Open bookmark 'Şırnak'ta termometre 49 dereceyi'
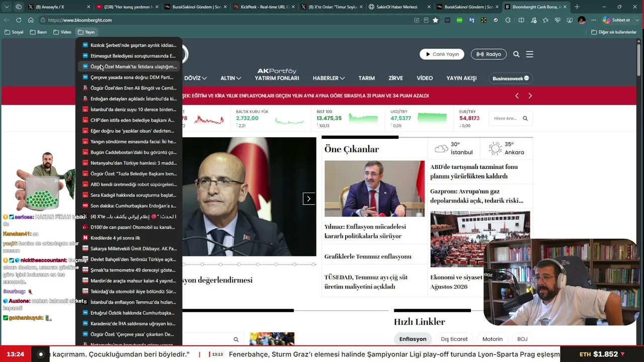Image resolution: width=644 pixels, height=362 pixels. [x=129, y=270]
